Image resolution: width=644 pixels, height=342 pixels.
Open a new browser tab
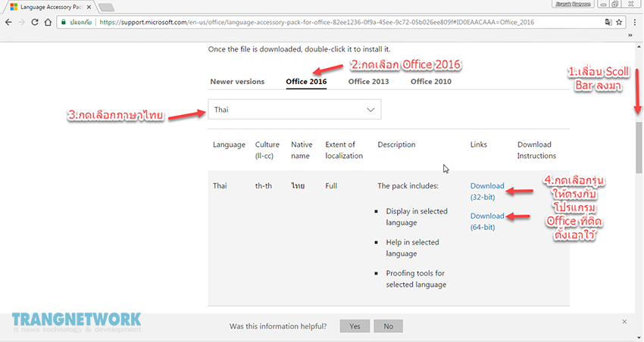tap(106, 7)
